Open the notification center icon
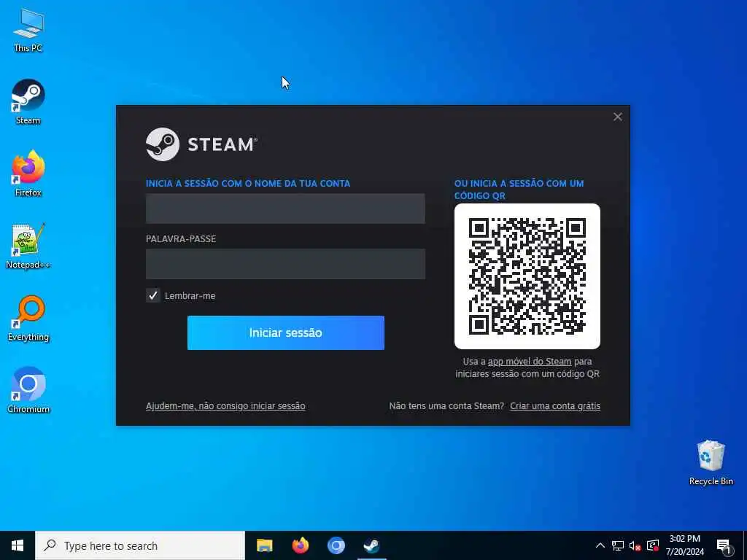The image size is (747, 560). [724, 546]
